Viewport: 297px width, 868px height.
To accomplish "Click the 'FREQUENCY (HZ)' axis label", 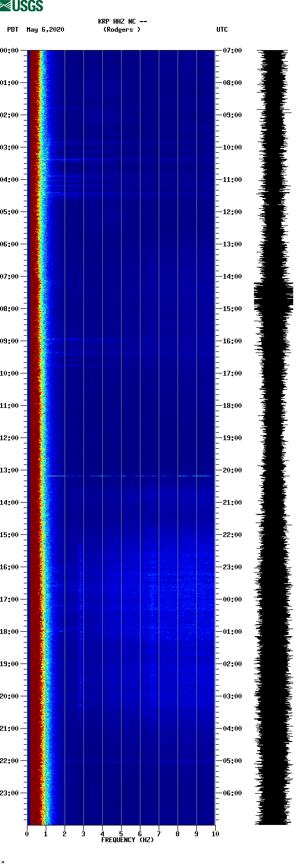I will (128, 840).
